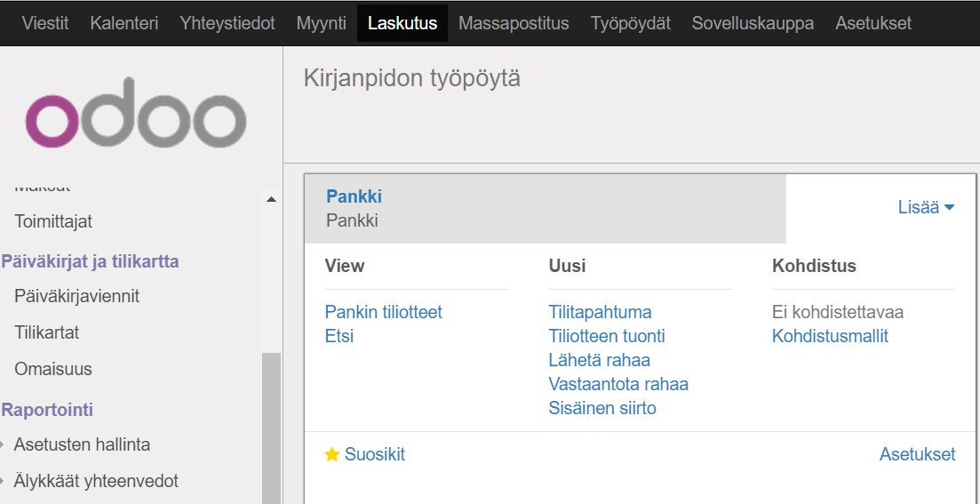Open Tiliotteen tuonti link
Image resolution: width=980 pixels, height=504 pixels.
coord(607,336)
